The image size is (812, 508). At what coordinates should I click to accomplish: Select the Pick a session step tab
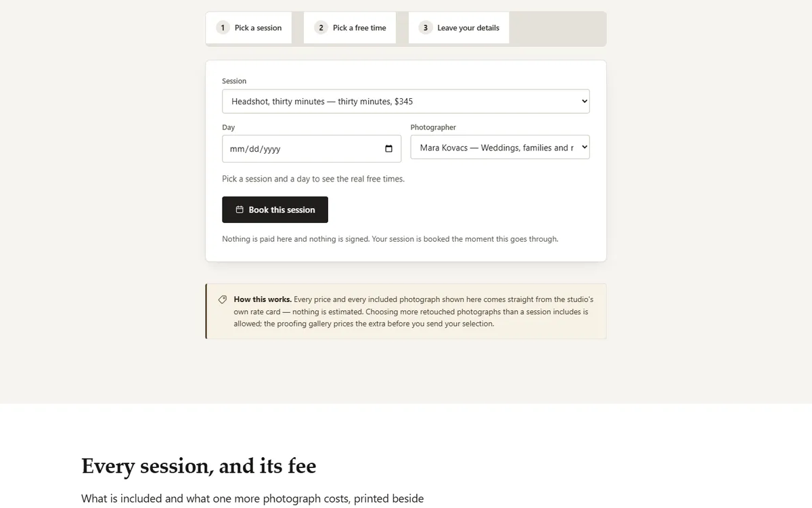[249, 28]
